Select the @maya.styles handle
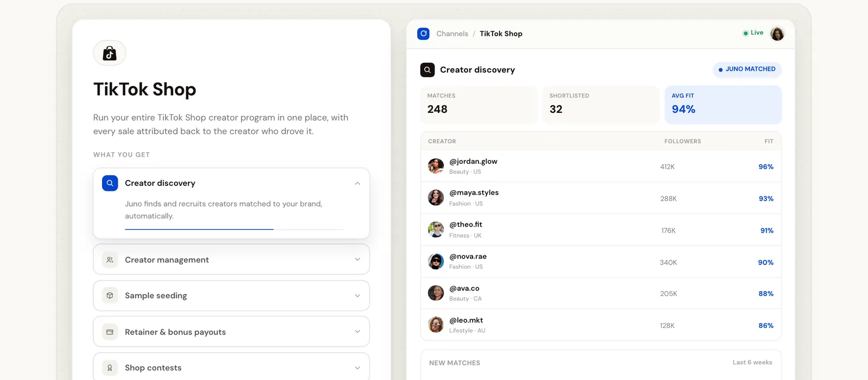 [474, 193]
